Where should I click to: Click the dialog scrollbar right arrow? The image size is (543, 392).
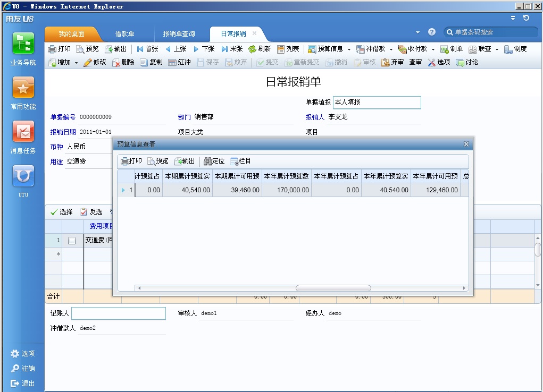pos(464,288)
